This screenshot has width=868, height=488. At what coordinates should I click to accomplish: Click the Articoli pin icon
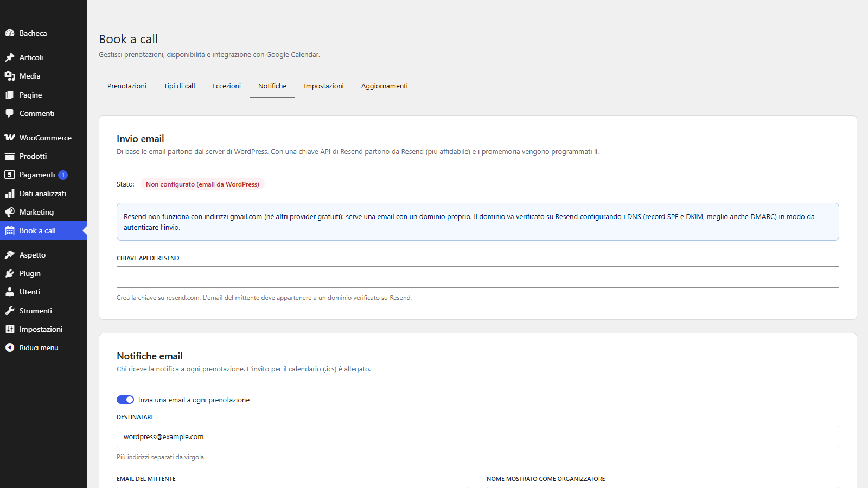(x=10, y=57)
